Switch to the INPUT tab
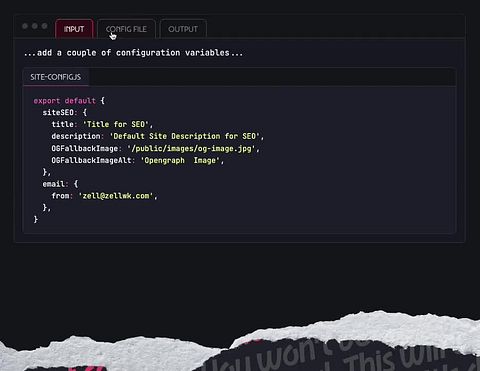This screenshot has height=371, width=480. (74, 29)
